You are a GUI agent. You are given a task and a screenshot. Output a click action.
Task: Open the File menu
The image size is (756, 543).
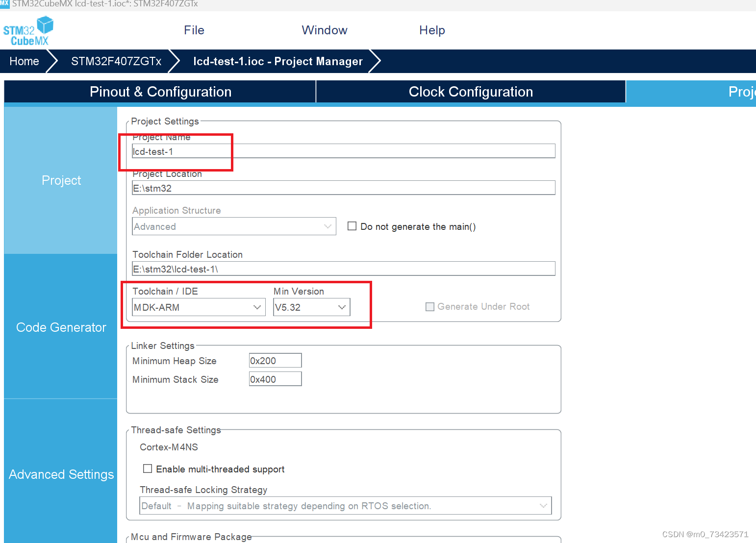point(194,30)
